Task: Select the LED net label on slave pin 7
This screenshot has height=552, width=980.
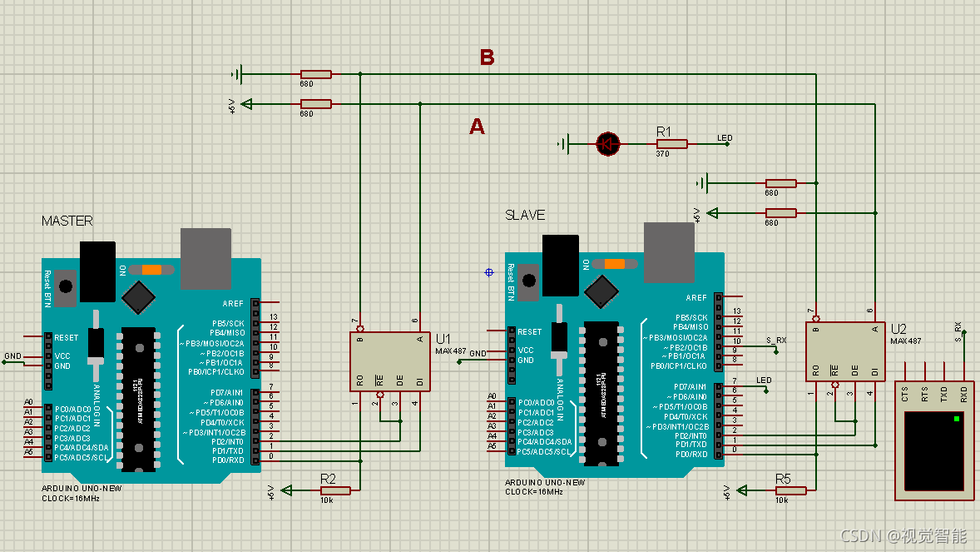Action: pos(764,380)
